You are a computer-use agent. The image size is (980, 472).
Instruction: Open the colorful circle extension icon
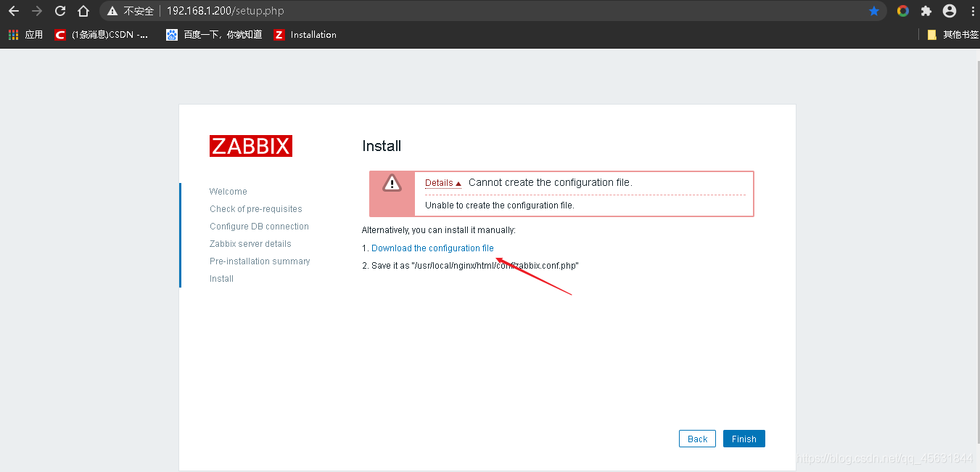[903, 11]
